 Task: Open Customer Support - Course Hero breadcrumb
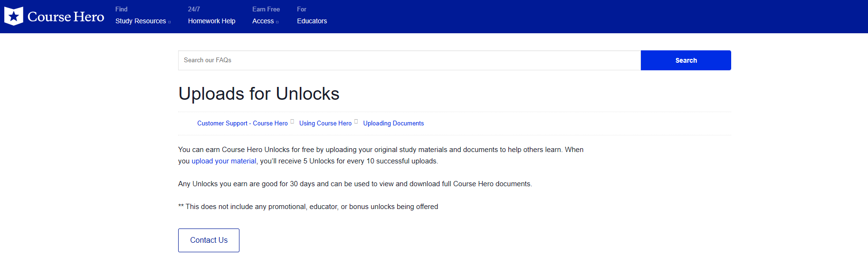pos(242,123)
